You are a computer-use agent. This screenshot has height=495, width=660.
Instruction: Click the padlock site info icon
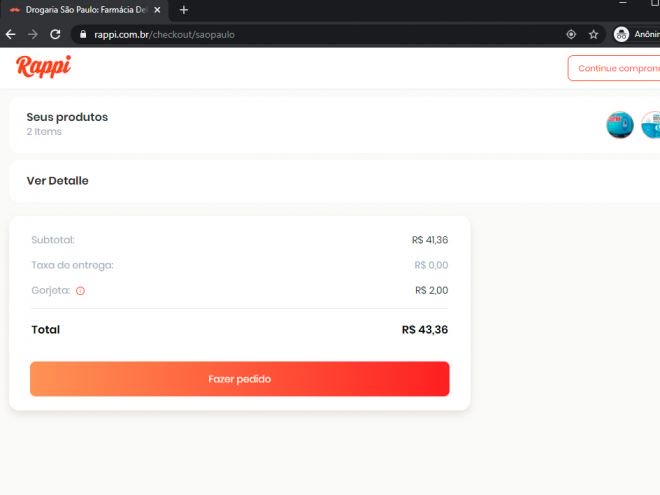click(x=83, y=35)
